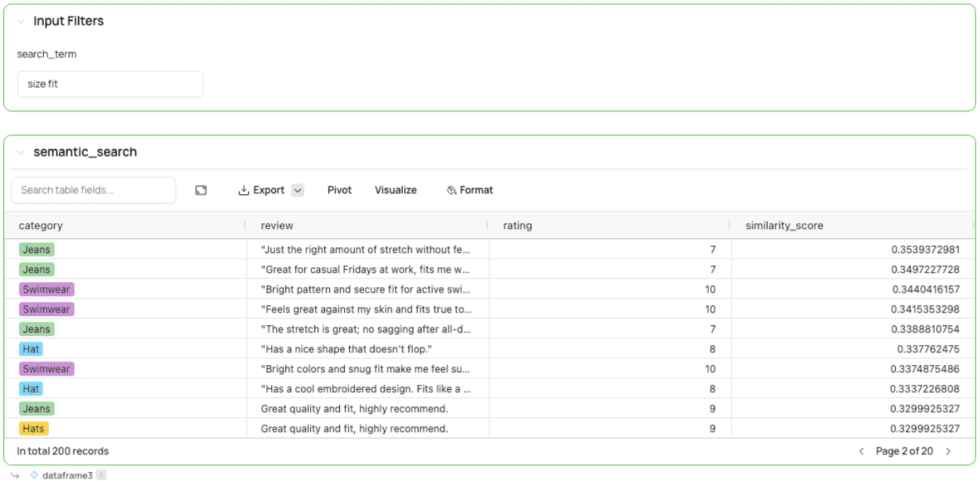
Task: Select Jeans tag in 0.3497227728 row
Action: click(x=36, y=269)
